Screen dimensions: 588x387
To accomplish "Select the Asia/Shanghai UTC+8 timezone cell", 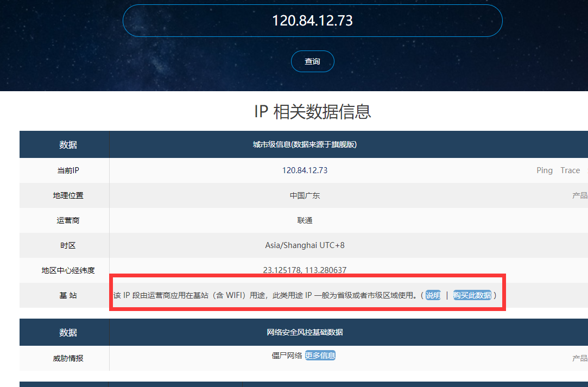I will 305,245.
